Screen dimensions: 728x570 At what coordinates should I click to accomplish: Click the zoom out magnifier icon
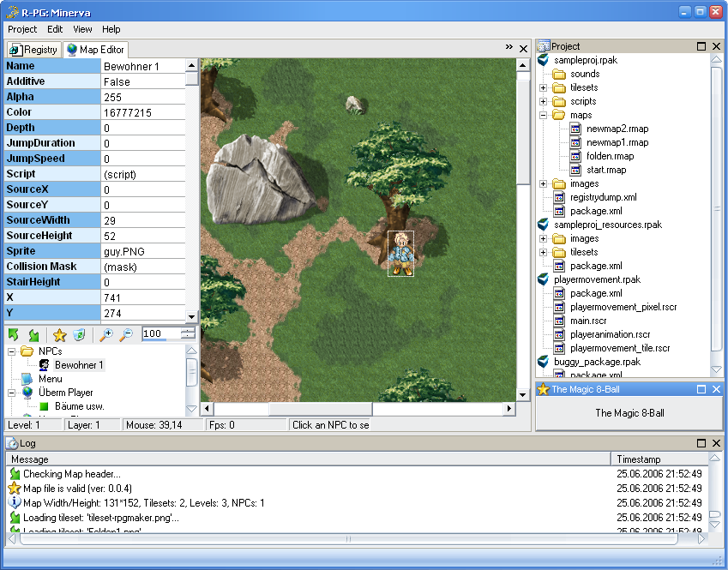click(125, 334)
